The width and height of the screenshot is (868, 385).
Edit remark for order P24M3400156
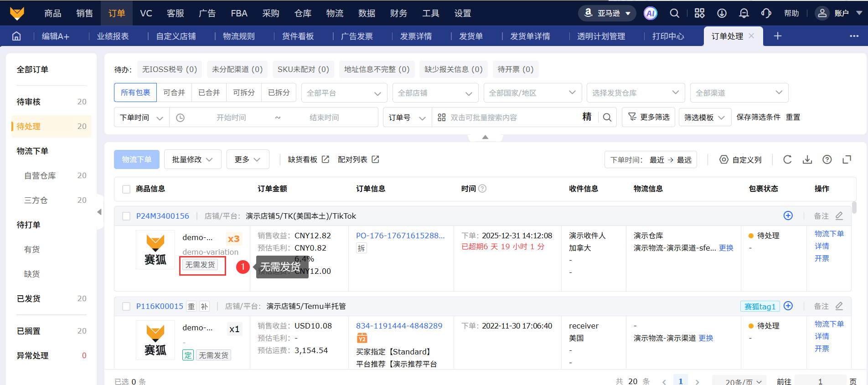(839, 216)
